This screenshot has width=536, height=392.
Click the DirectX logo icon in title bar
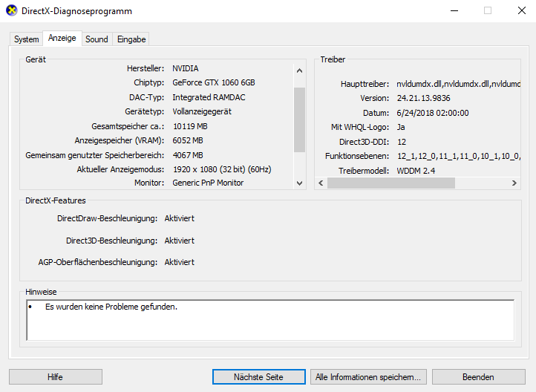click(x=12, y=10)
